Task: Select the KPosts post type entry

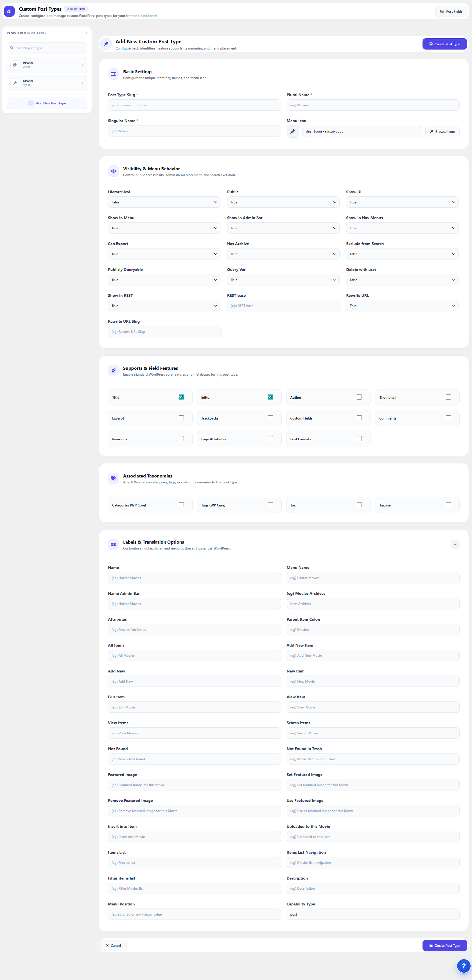Action: point(47,83)
